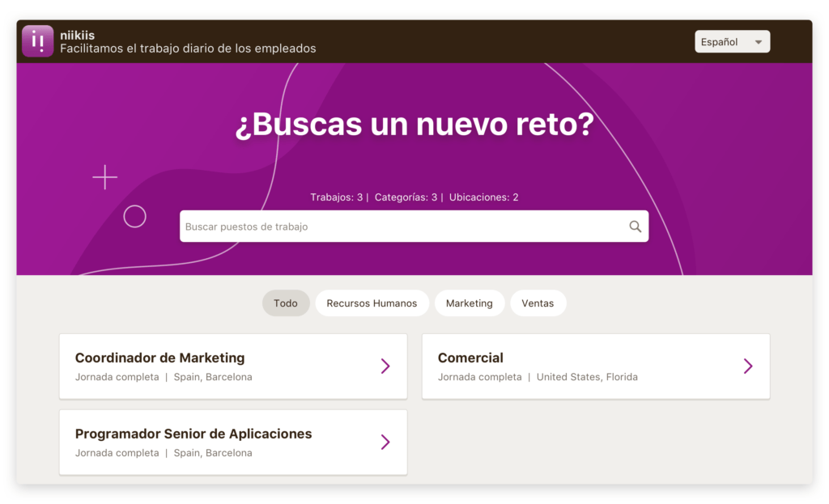The height and width of the screenshot is (504, 829).
Task: Click the magnifier search icon
Action: [x=636, y=227]
